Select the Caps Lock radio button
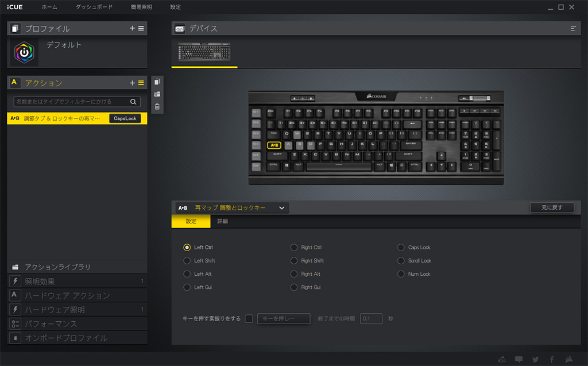This screenshot has width=588, height=366. (x=401, y=248)
